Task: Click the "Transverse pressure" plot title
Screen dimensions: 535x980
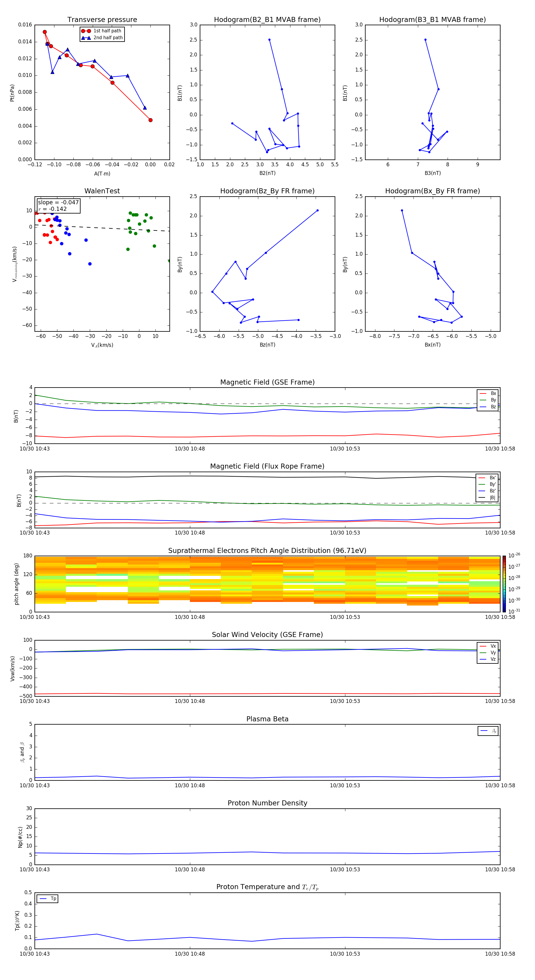Action: [x=102, y=19]
